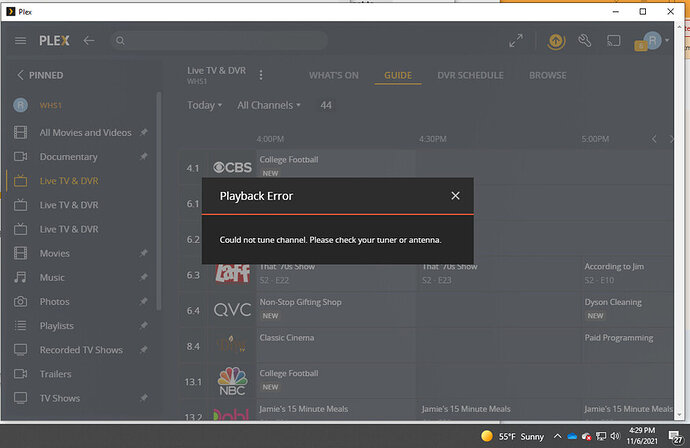Click the sidebar vertical scrollbar
This screenshot has width=690, height=448.
[159, 201]
